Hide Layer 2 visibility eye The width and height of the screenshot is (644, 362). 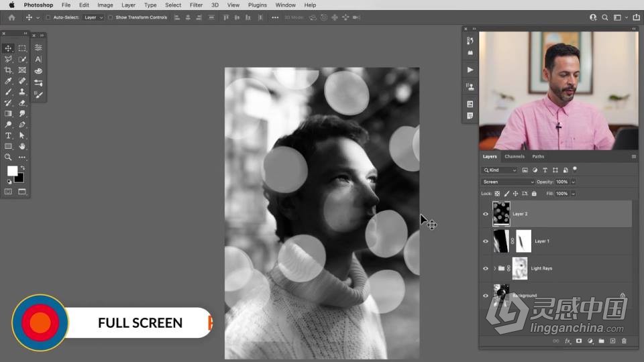coord(486,215)
